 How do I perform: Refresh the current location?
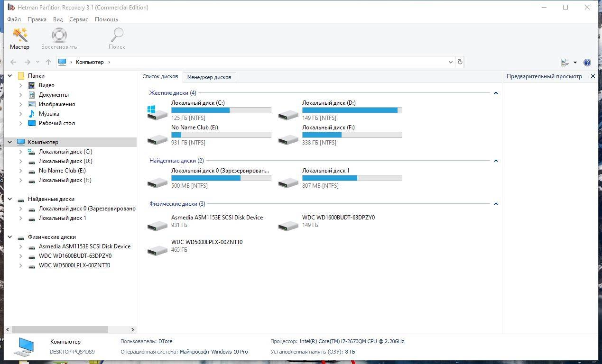click(x=459, y=62)
